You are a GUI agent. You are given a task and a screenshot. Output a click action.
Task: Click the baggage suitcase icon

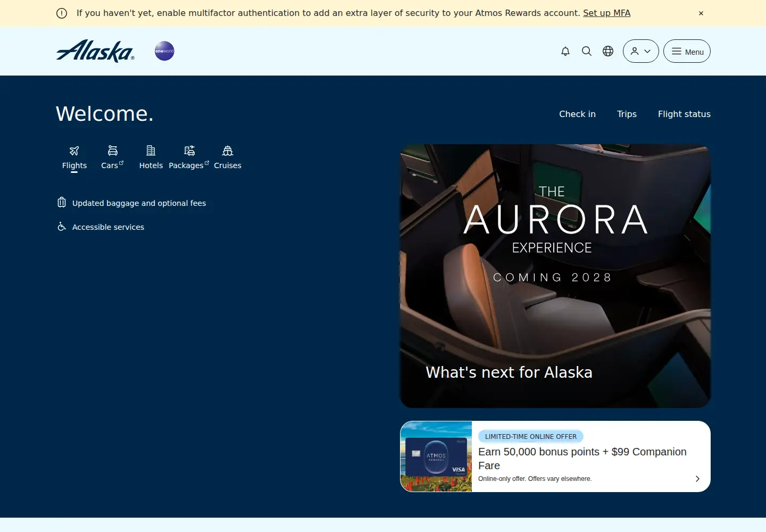coord(62,202)
